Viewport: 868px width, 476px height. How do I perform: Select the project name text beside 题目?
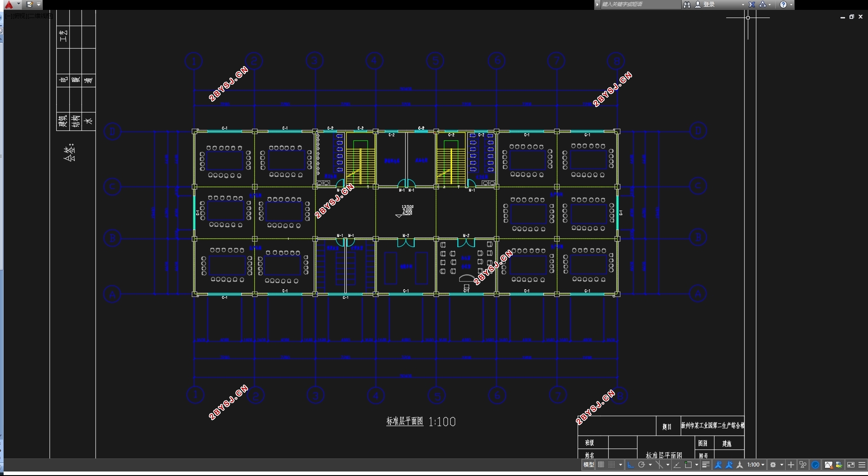click(712, 425)
